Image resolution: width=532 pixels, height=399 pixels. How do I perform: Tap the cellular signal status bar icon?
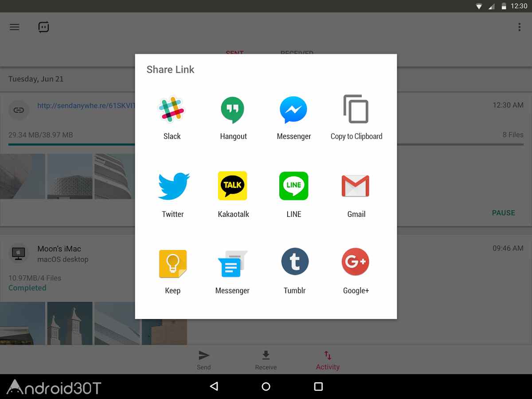[491, 6]
